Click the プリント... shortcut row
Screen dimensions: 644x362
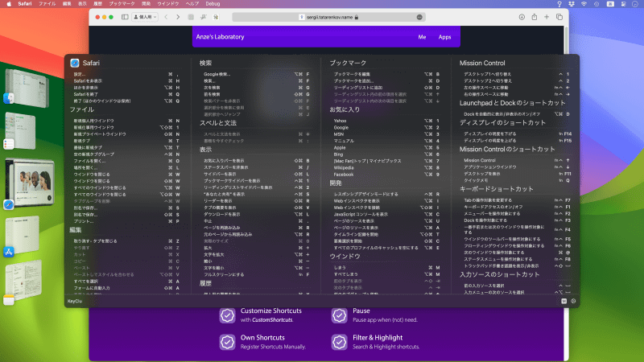126,220
